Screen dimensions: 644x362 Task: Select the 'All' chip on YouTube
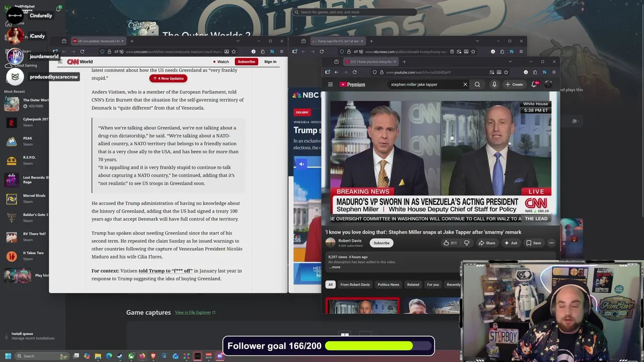click(331, 285)
